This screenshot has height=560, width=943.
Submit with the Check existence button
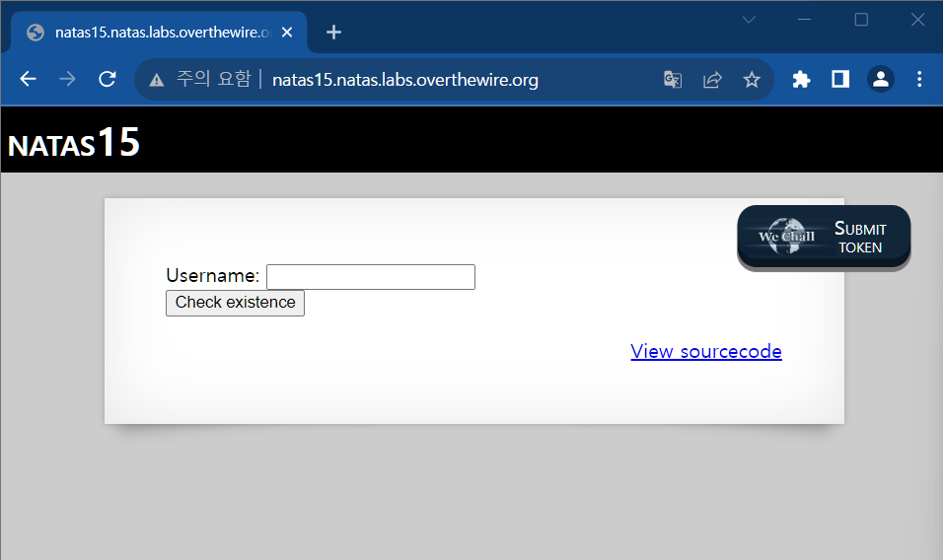click(235, 303)
